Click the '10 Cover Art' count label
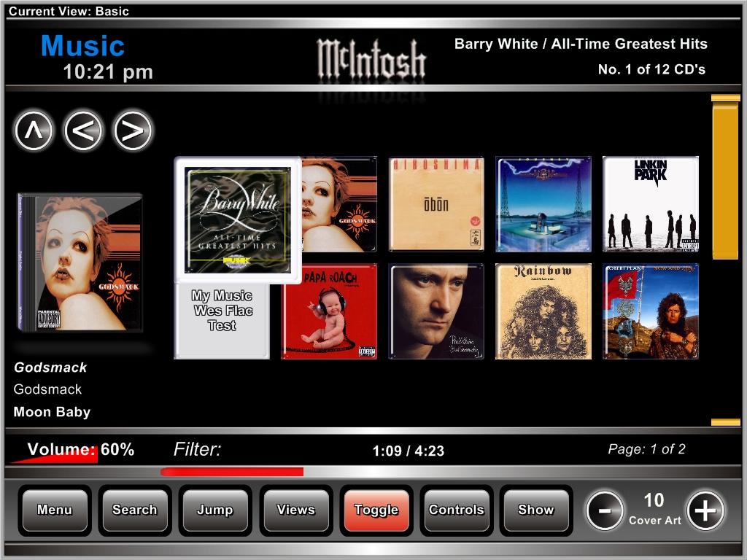 [654, 509]
